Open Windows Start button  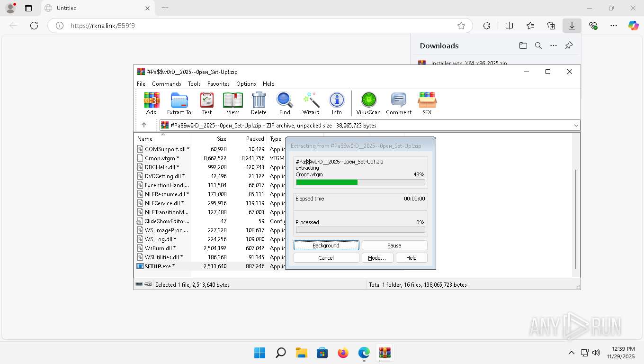click(259, 353)
